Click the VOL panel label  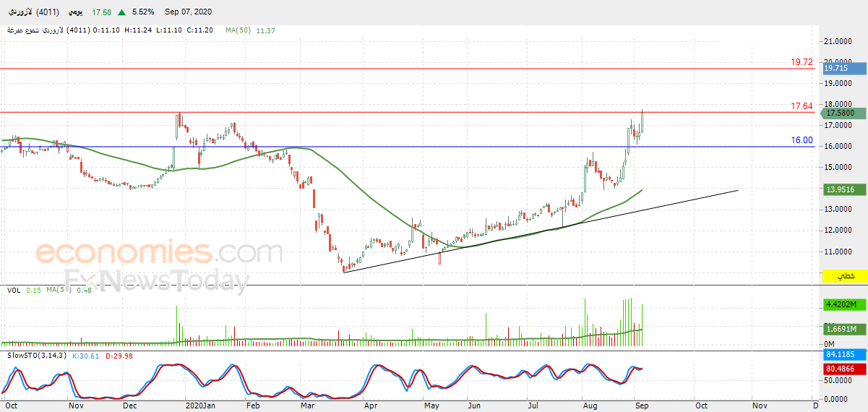pyautogui.click(x=13, y=290)
